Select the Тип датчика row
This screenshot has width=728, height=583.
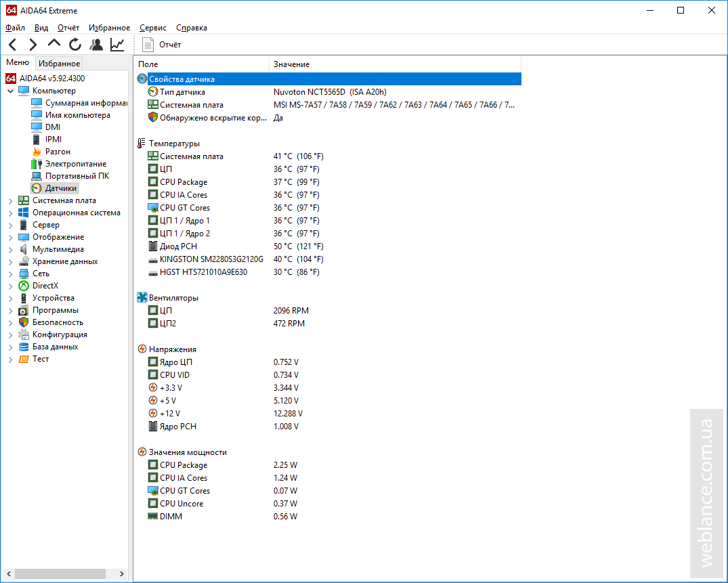tap(329, 92)
